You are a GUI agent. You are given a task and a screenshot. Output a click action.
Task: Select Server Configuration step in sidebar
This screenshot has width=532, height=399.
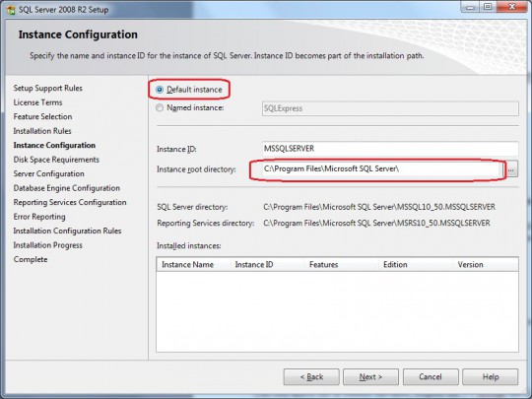coord(49,173)
